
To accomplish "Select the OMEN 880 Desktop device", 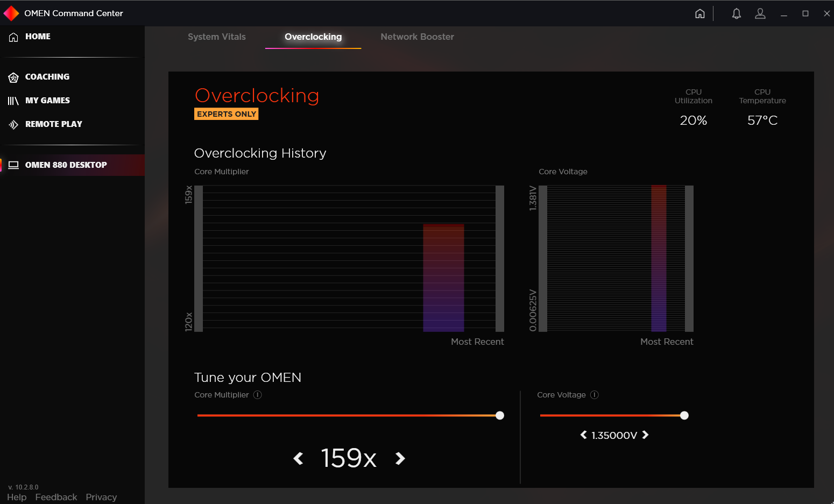I will click(x=66, y=165).
